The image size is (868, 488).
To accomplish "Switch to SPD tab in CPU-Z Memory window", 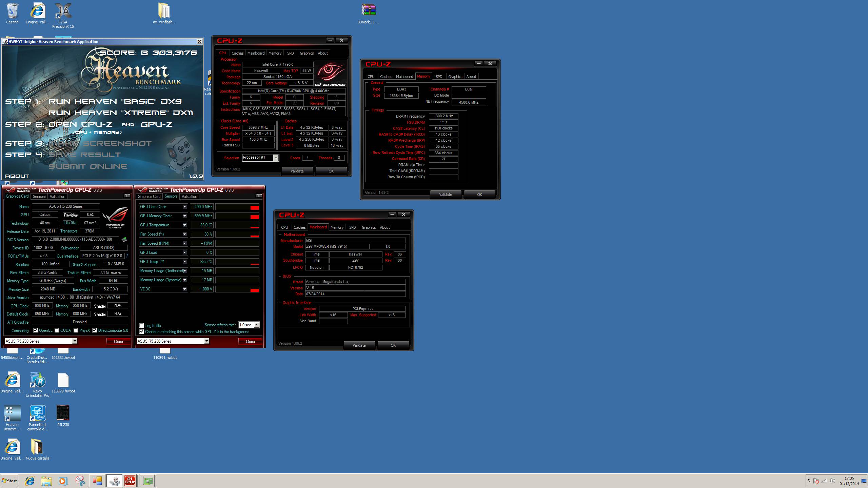I will [439, 77].
